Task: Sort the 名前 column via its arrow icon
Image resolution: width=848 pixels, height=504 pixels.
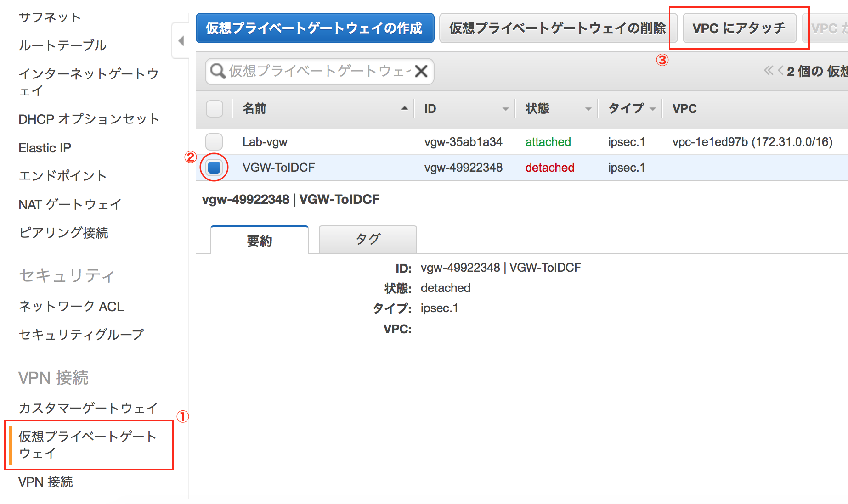Action: 404,109
